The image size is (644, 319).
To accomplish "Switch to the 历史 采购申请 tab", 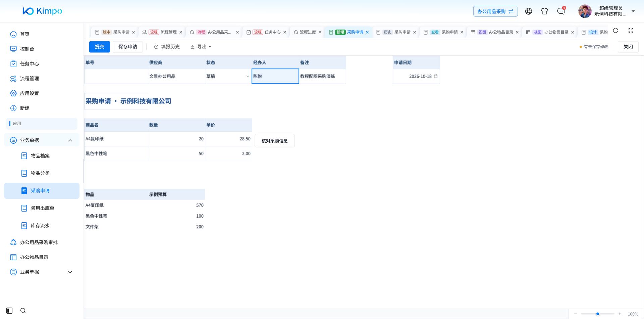I will pyautogui.click(x=396, y=32).
